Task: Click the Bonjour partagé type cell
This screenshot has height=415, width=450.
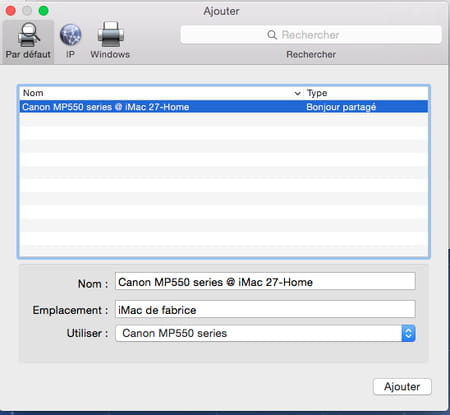Action: [x=341, y=107]
